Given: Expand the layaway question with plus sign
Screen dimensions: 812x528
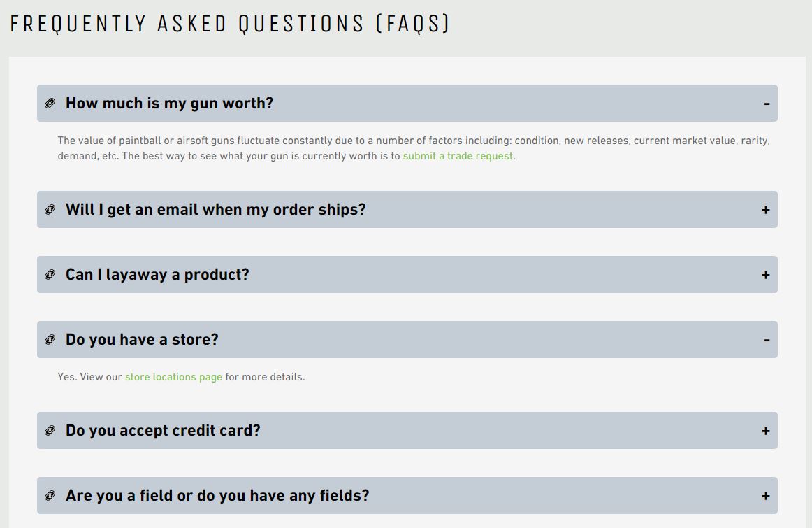Looking at the screenshot, I should click(766, 275).
